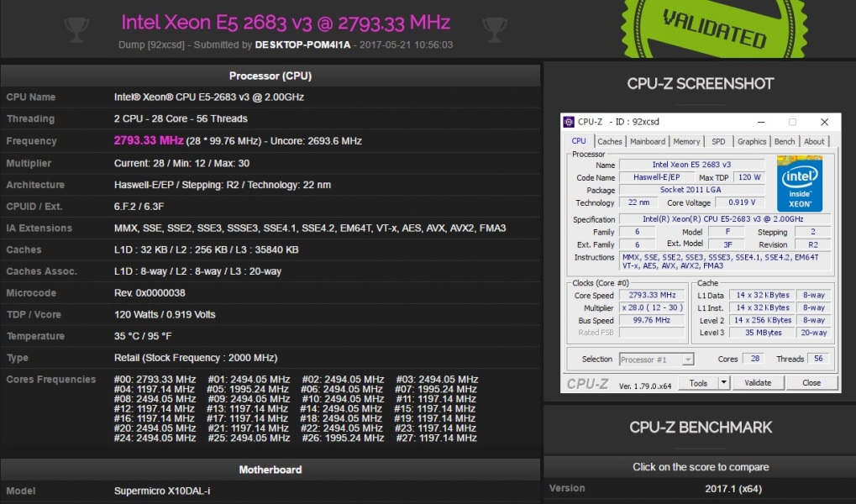Click the CPU-Z Name field "Intel Xeon E5 2683 v3"
The height and width of the screenshot is (504, 856).
coord(691,165)
